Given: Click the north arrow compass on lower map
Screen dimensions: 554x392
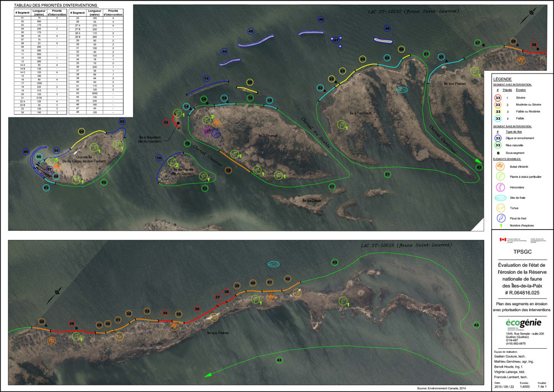Looking at the screenshot, I should (57, 292).
